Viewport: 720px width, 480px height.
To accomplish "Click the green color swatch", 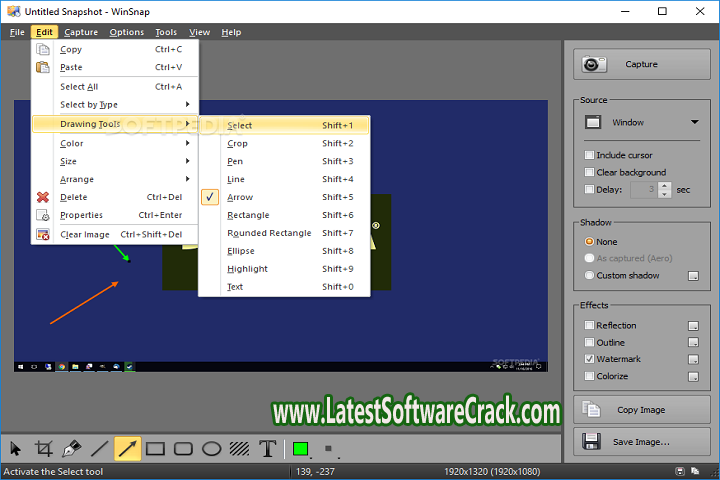I will [300, 449].
